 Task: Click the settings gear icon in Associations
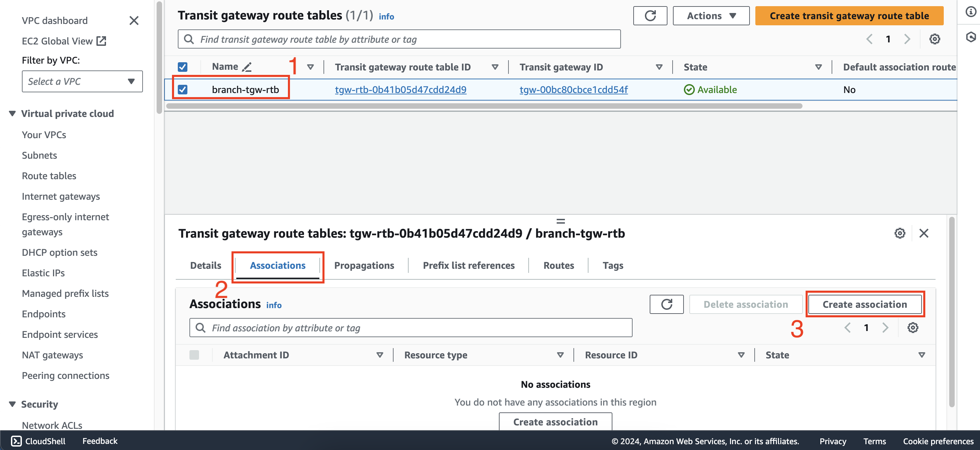pos(914,328)
